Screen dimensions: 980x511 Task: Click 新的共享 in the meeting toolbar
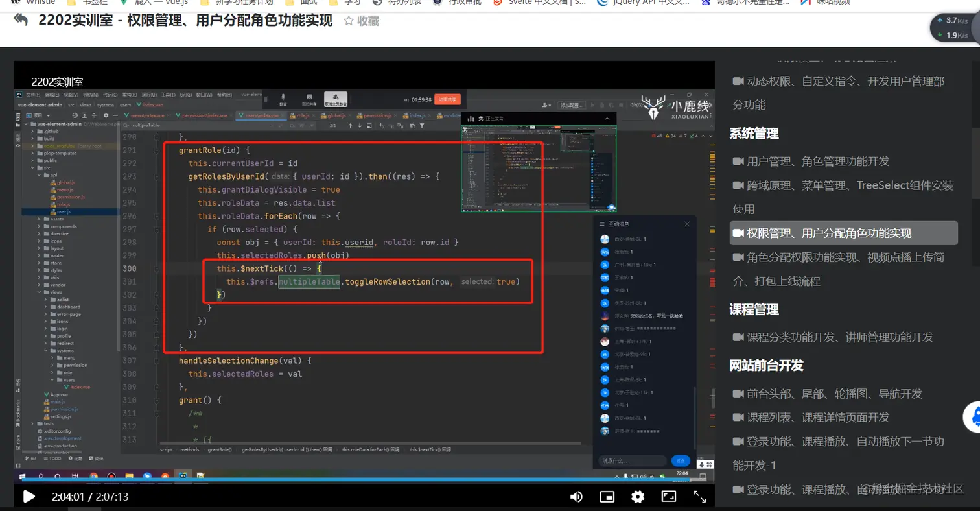[x=308, y=99]
